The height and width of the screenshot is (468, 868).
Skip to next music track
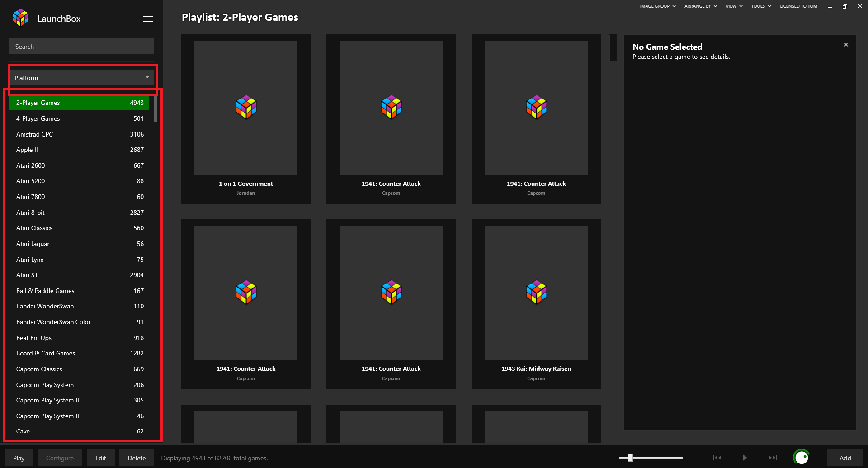click(x=773, y=458)
